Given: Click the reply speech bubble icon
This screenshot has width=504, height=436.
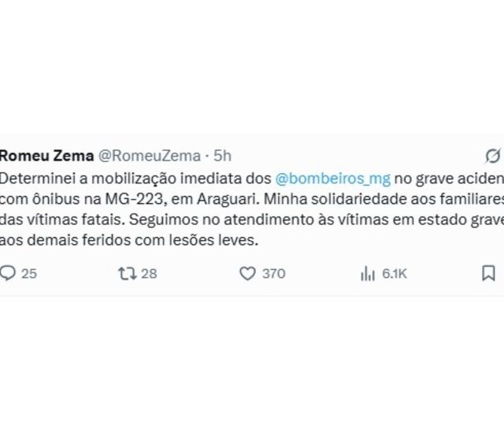Looking at the screenshot, I should point(8,273).
